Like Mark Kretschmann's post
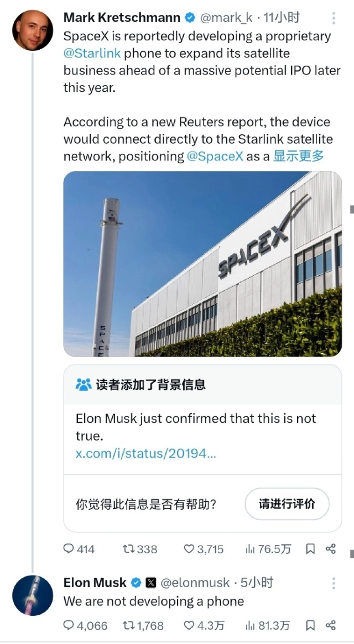354x644 pixels. 189,549
